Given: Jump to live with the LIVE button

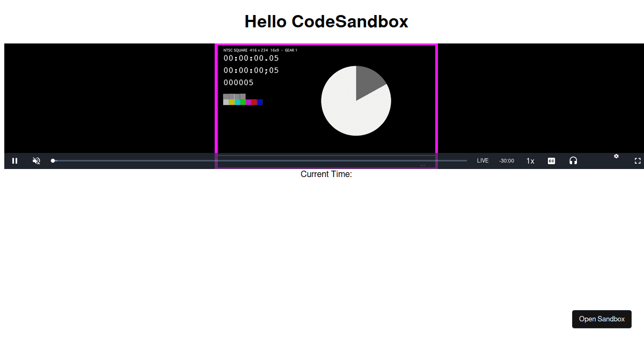Looking at the screenshot, I should pyautogui.click(x=482, y=161).
